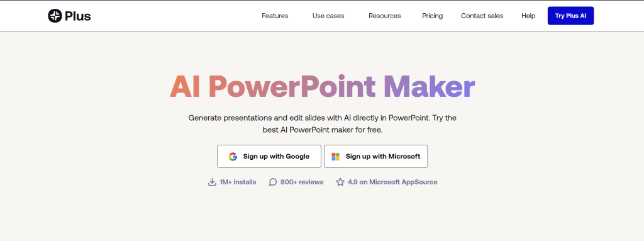Click the Plus logo icon
Viewport: 644px width, 241px height.
point(55,16)
